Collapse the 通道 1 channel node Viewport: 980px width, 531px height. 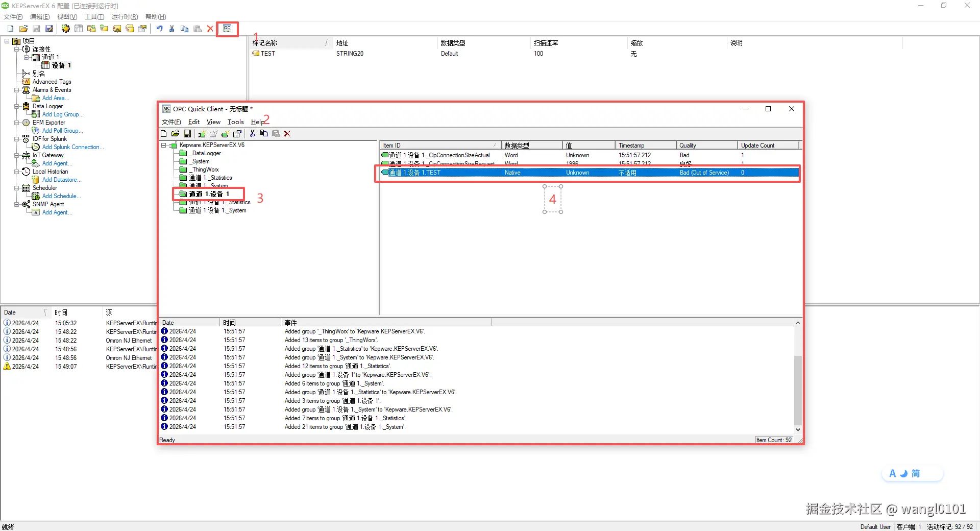pos(27,57)
